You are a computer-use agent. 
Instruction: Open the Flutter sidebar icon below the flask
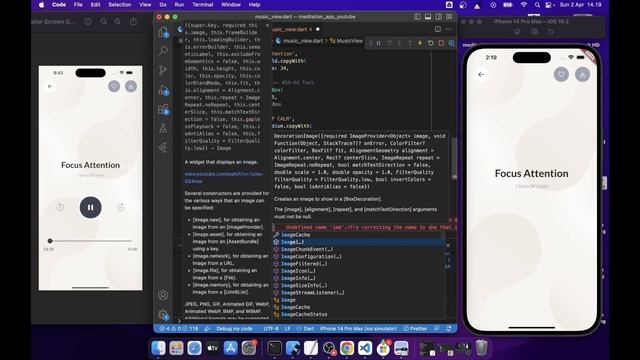tap(163, 147)
